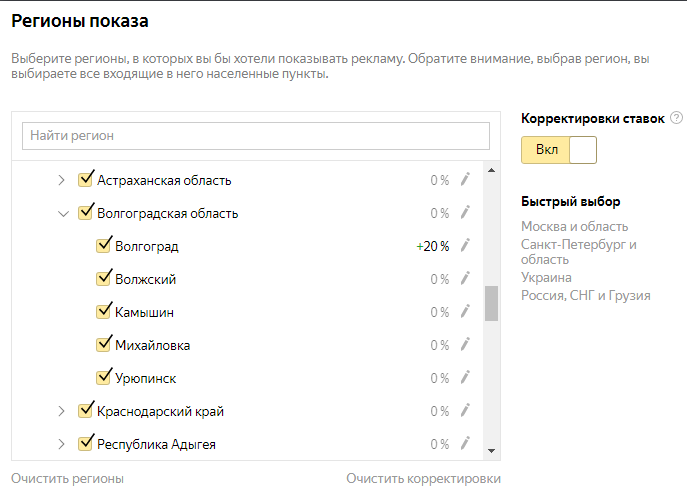Select Москва и область quick choice
This screenshot has width=687, height=489.
[574, 227]
